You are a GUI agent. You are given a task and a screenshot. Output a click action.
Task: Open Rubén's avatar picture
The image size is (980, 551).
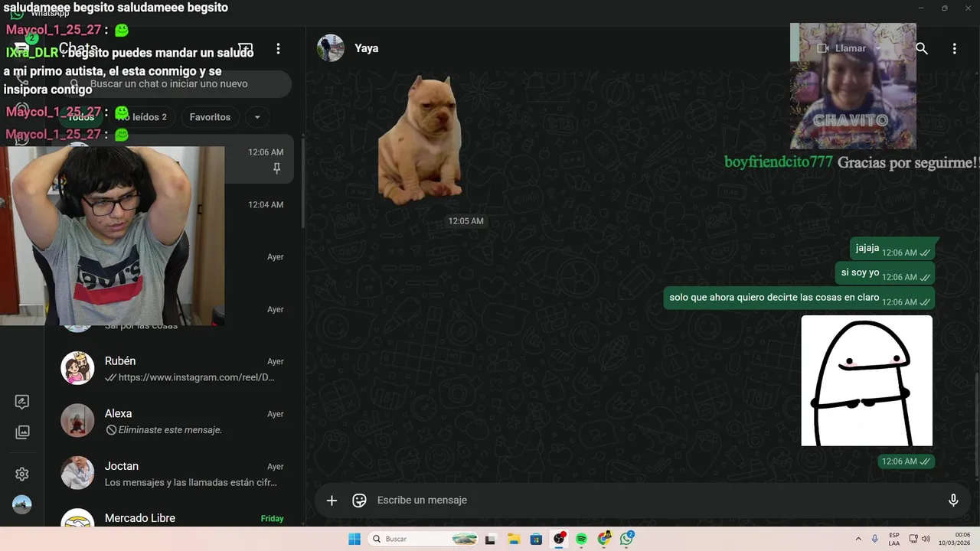click(77, 368)
